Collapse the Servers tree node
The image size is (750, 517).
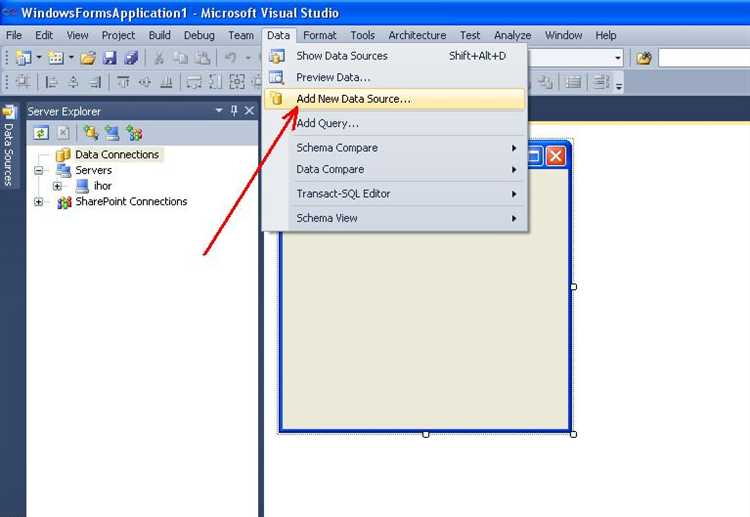(x=39, y=171)
